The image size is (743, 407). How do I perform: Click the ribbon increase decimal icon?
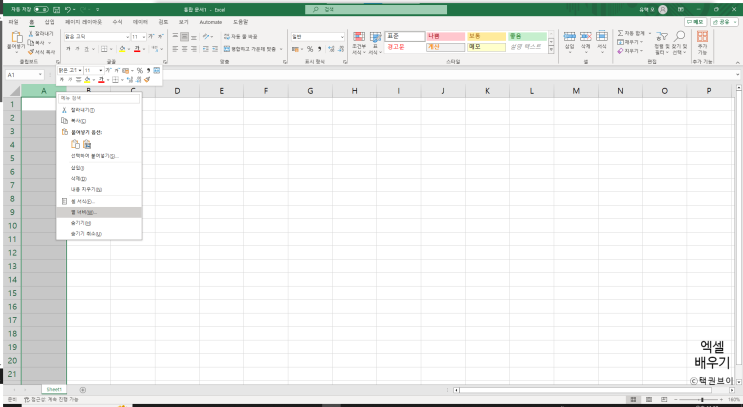[331, 49]
